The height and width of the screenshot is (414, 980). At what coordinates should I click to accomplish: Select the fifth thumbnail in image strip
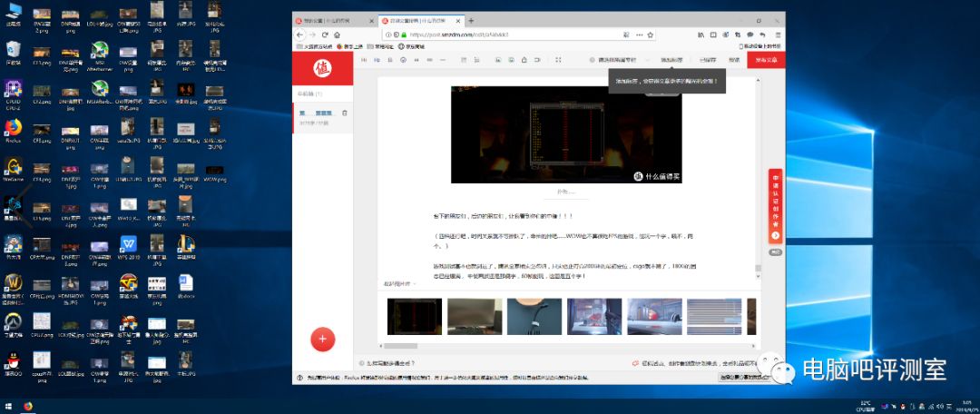(x=654, y=317)
